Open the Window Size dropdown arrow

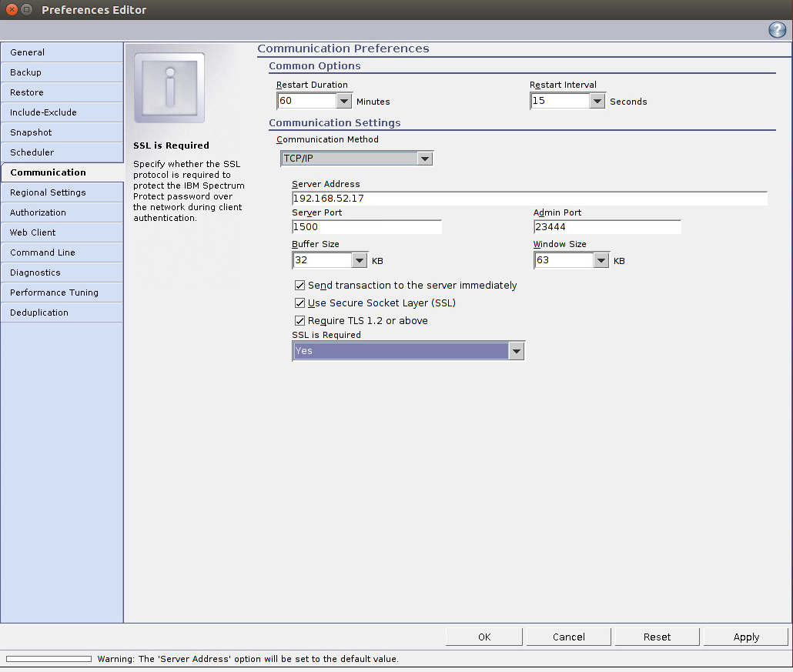601,261
